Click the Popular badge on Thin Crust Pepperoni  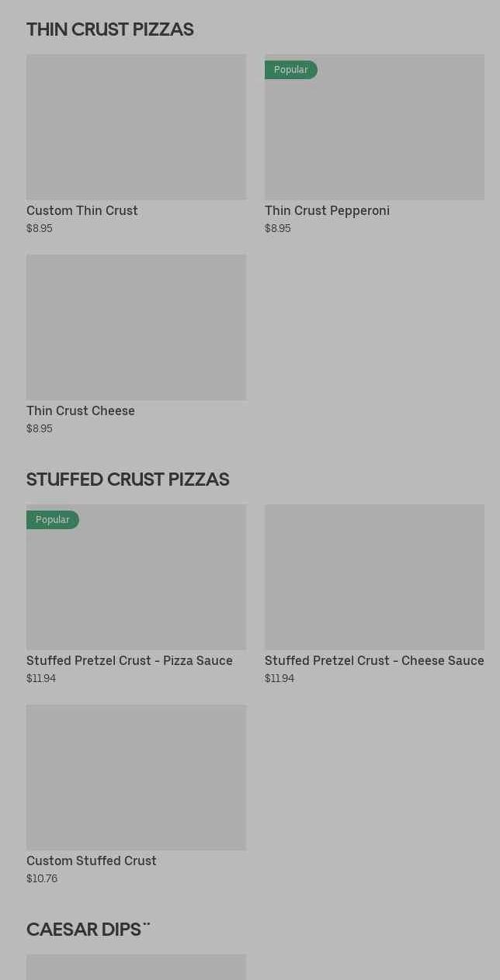tap(291, 70)
